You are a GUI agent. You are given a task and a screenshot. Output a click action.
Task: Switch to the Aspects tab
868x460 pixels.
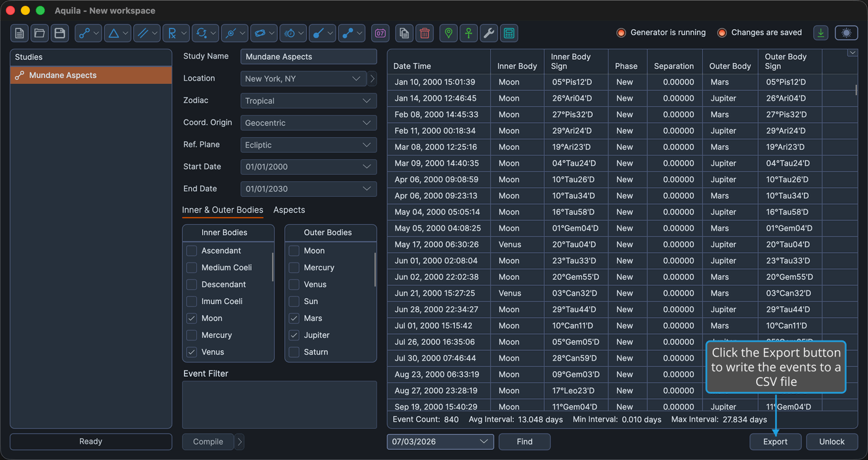pos(289,210)
